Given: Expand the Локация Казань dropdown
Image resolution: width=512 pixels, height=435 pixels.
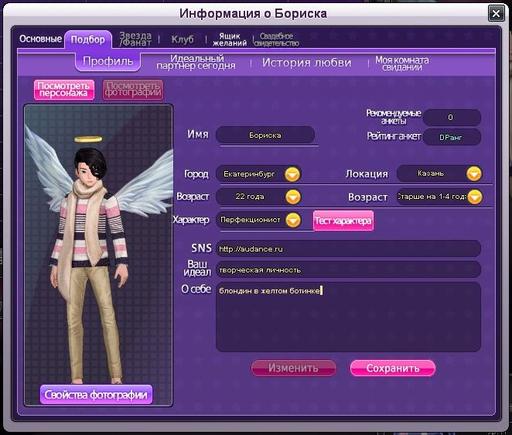Looking at the screenshot, I should point(474,174).
